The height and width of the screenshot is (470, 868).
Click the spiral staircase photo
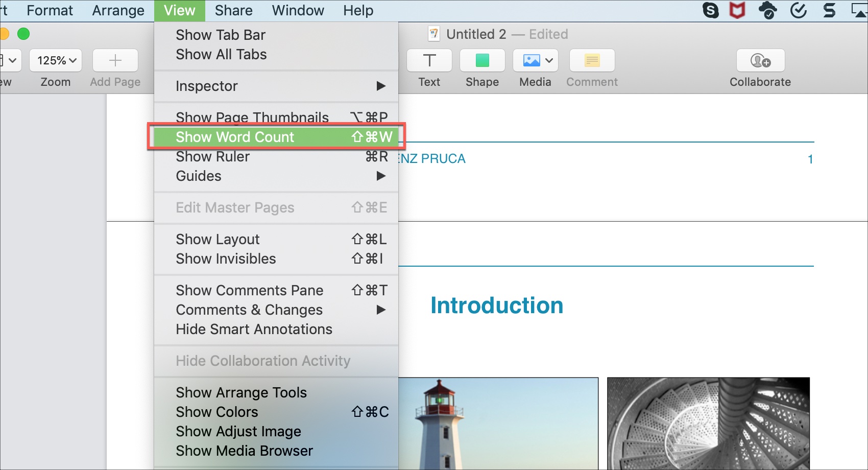click(708, 424)
